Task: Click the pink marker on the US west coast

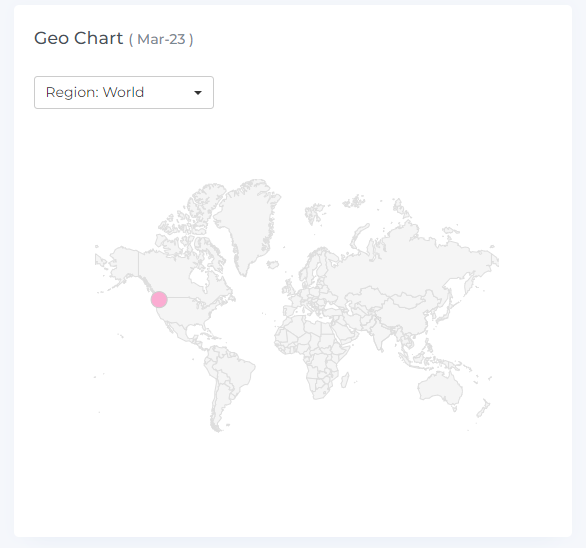Action: (159, 299)
